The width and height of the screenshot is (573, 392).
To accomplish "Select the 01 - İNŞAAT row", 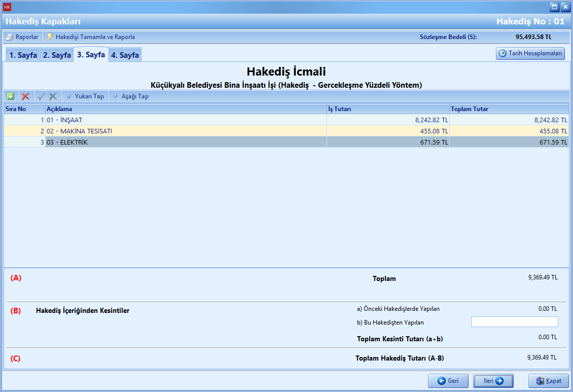I will point(186,120).
